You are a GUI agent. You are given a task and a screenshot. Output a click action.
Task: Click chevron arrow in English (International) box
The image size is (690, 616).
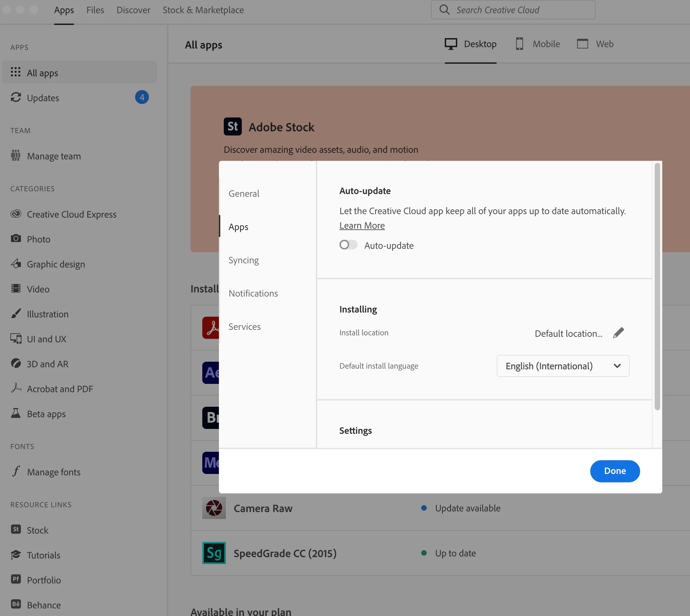tap(617, 366)
